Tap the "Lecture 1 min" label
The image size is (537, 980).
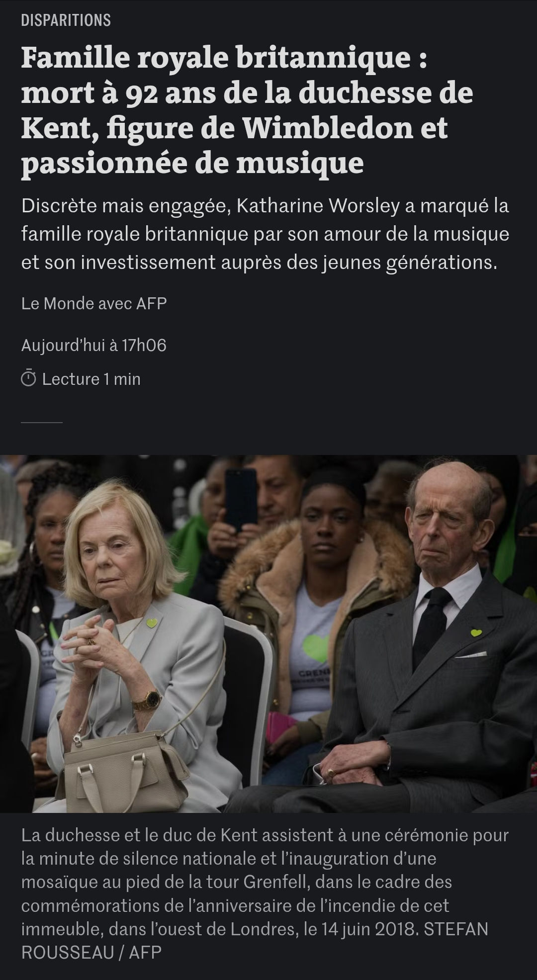91,379
